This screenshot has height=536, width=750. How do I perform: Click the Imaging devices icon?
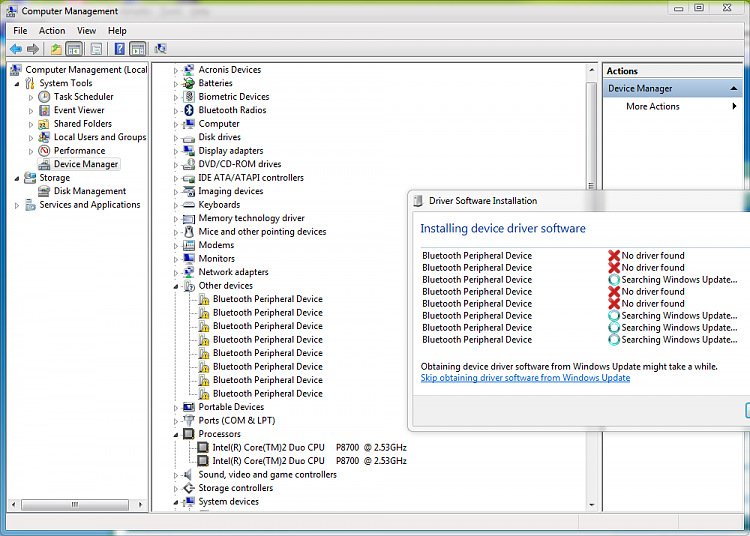(189, 191)
